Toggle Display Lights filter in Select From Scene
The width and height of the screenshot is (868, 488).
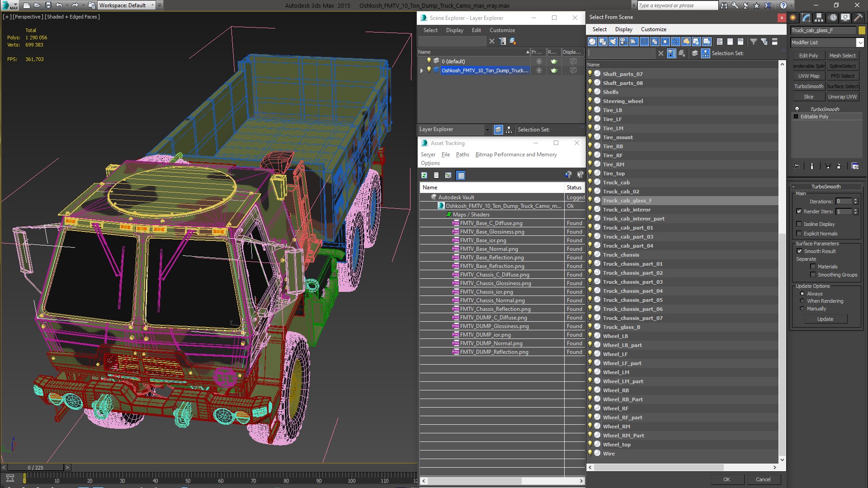613,42
